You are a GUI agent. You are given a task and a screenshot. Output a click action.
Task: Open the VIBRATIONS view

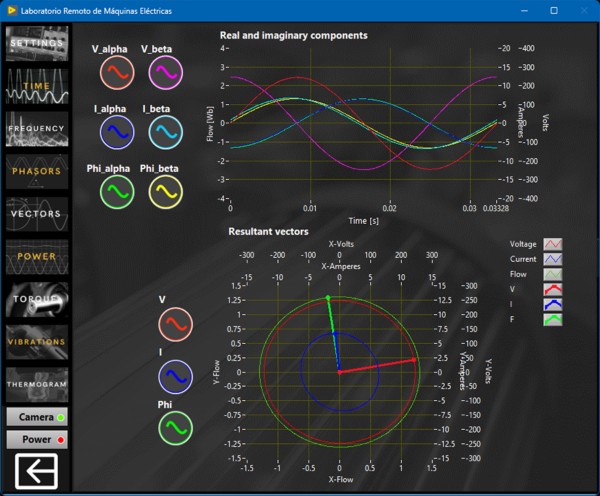click(36, 341)
